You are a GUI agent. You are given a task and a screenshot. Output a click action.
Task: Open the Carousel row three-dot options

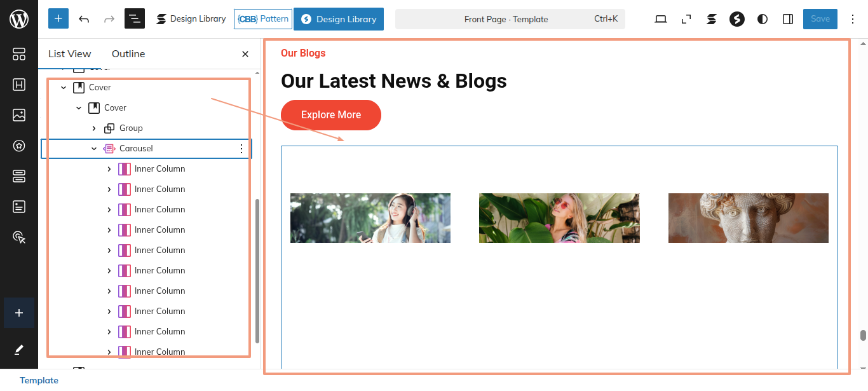(241, 149)
